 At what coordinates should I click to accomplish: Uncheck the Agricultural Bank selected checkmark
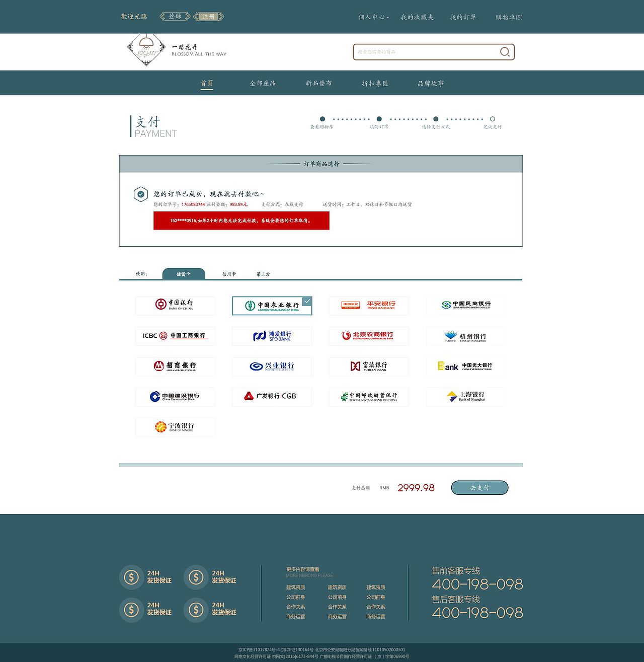coord(307,301)
